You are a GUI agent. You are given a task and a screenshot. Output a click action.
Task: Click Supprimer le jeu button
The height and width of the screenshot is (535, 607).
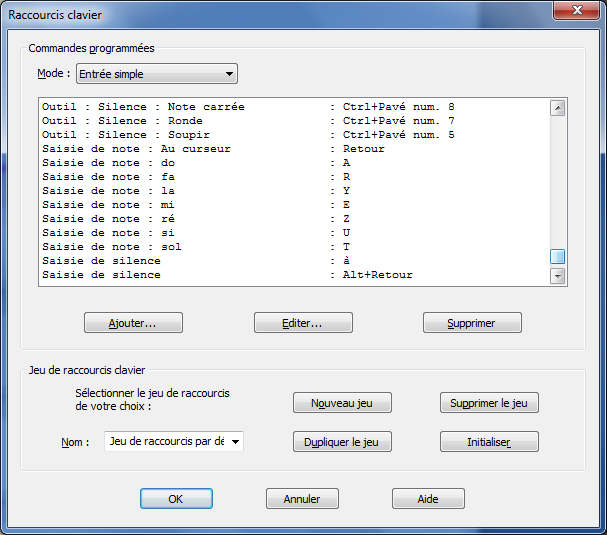tap(489, 402)
